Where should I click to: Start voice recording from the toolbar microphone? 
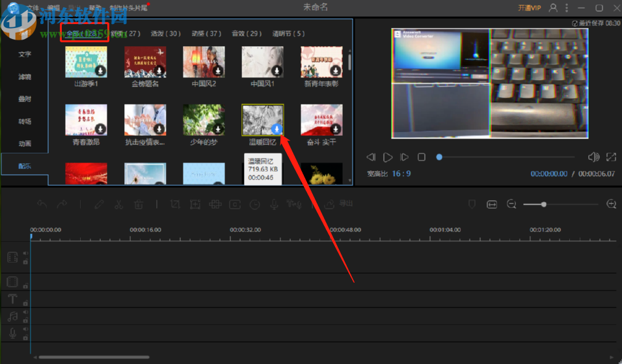(x=274, y=204)
